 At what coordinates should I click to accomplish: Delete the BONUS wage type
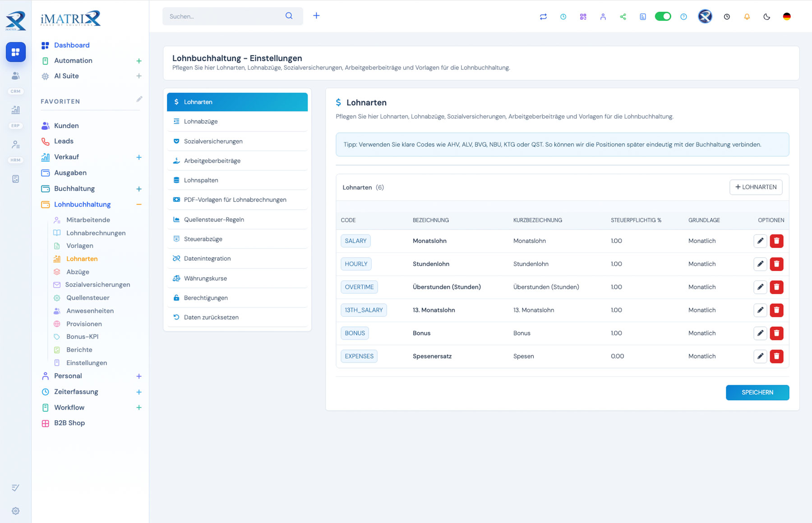776,333
